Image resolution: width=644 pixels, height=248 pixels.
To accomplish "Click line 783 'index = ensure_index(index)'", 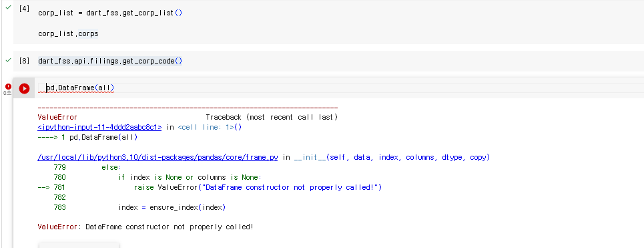I will tap(139, 207).
